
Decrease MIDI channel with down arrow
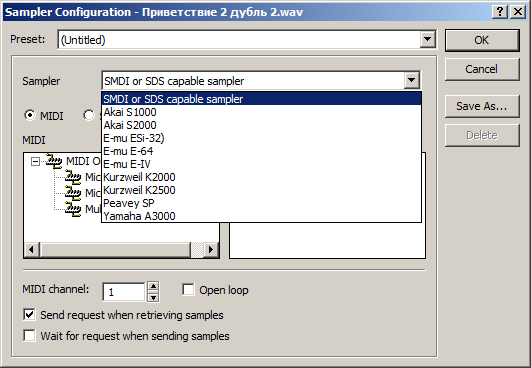(153, 297)
